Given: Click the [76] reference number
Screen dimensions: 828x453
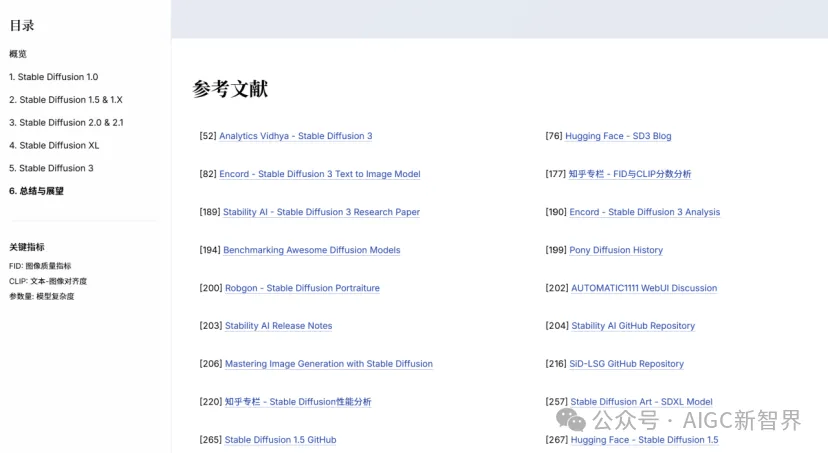Looking at the screenshot, I should click(x=554, y=136).
